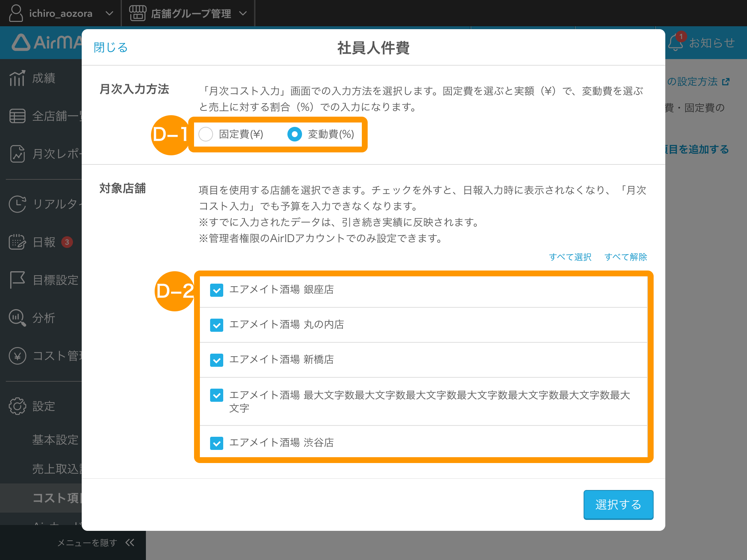Uncheck エアメイト酒場 渋谷店 checkbox
Image resolution: width=747 pixels, height=560 pixels.
coord(217,443)
